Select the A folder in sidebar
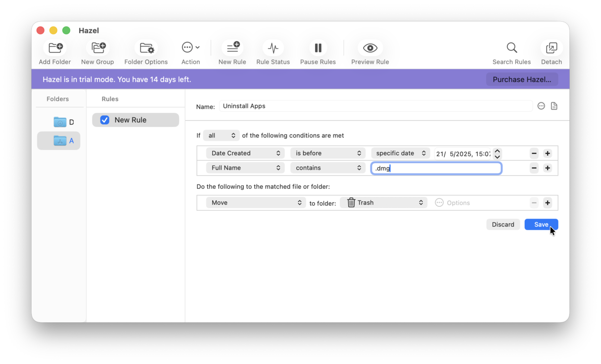 click(x=59, y=141)
